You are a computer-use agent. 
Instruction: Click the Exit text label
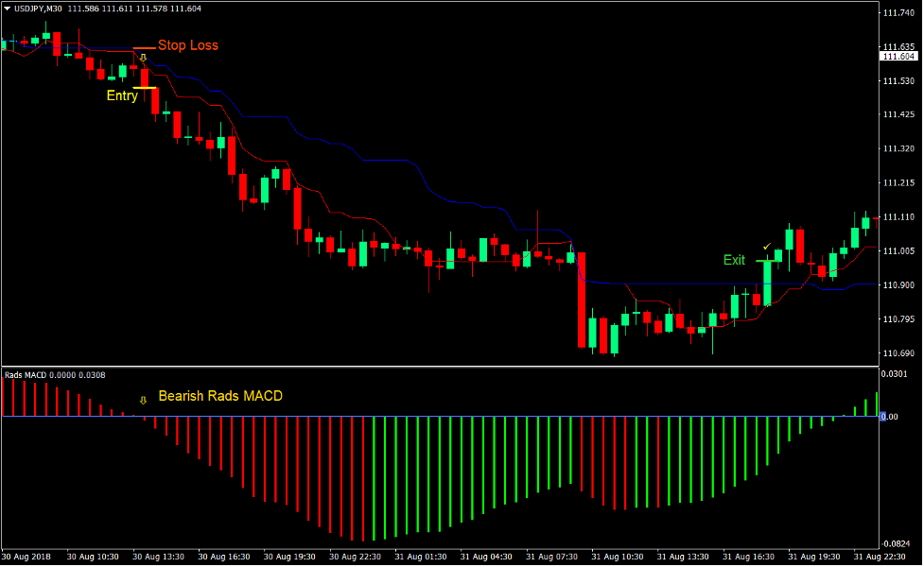[x=734, y=260]
